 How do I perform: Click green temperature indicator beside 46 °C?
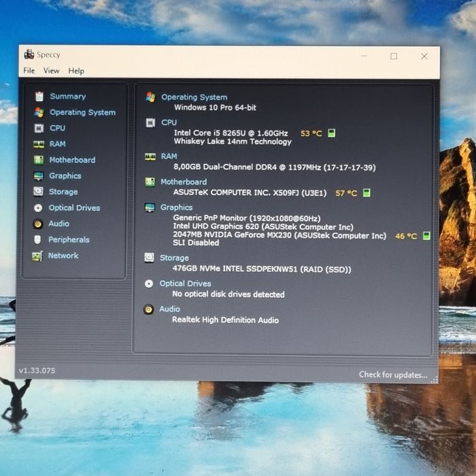[426, 235]
